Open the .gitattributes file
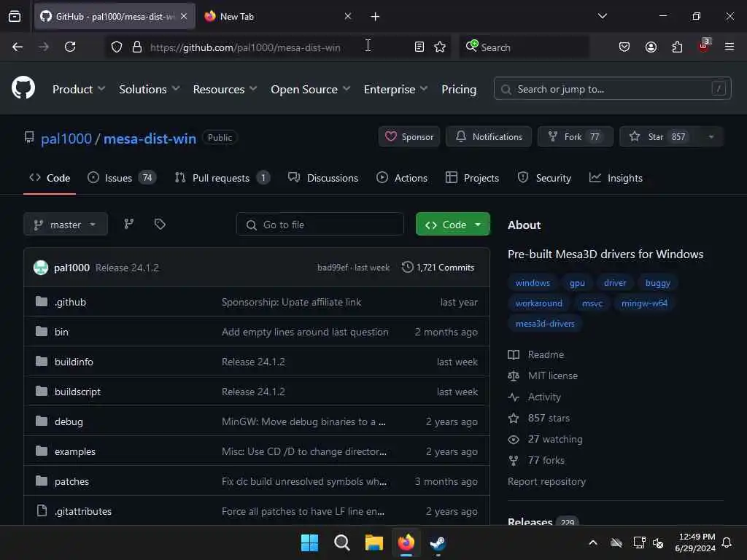Screen dimensions: 747x560 coord(83,511)
